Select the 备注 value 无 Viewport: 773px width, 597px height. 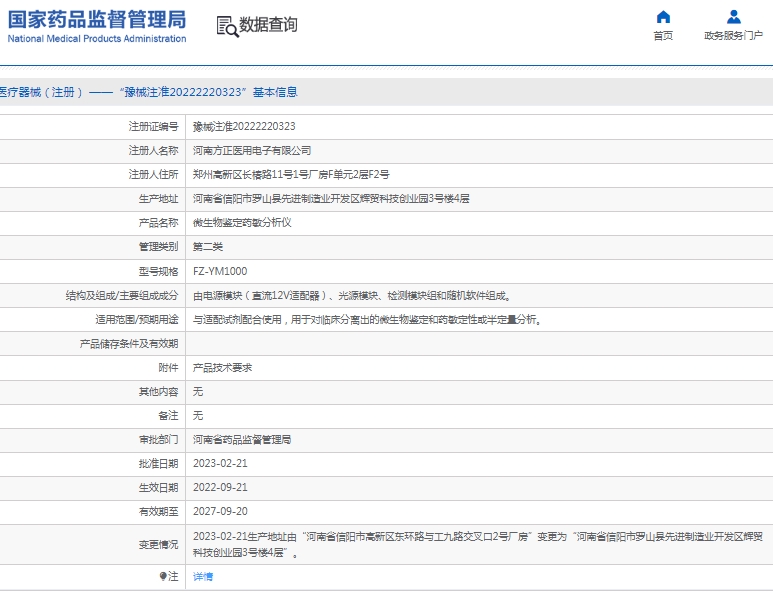point(198,416)
